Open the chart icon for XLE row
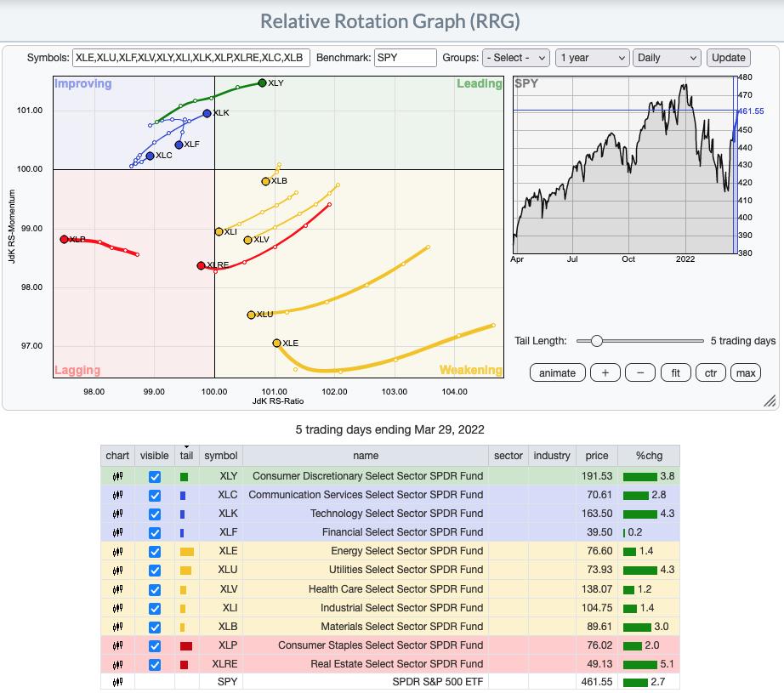The height and width of the screenshot is (693, 784). pos(117,552)
